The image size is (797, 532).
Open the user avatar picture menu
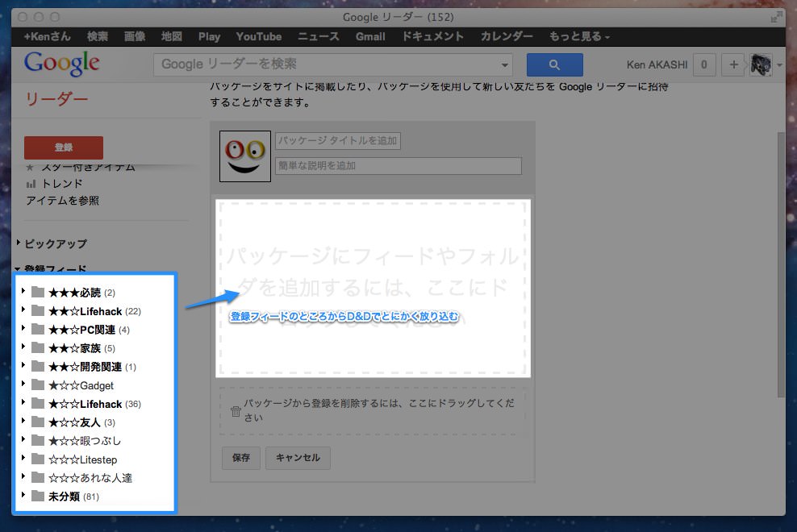(x=761, y=64)
